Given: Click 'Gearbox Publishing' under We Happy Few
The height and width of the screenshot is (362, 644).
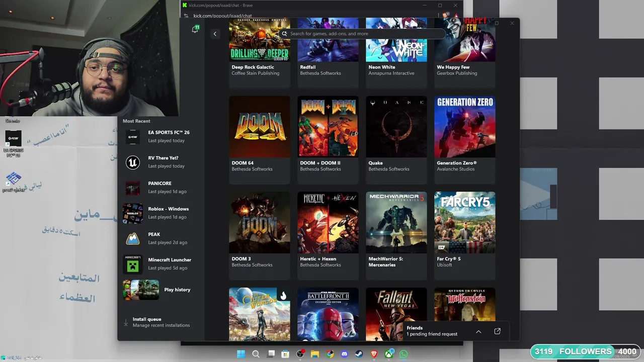Looking at the screenshot, I should 457,73.
